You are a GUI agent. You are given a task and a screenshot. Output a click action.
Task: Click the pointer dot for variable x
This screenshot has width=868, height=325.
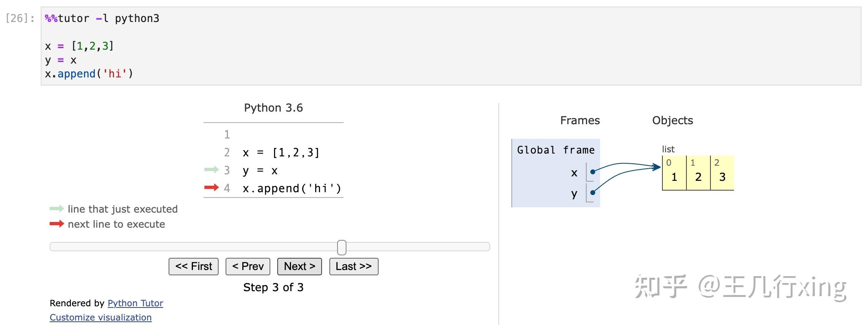[x=593, y=172]
